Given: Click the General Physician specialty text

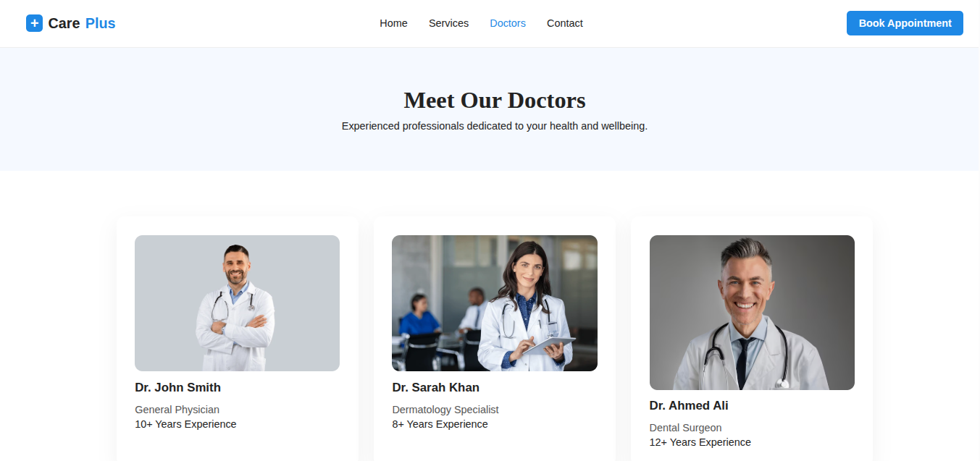Looking at the screenshot, I should tap(177, 410).
